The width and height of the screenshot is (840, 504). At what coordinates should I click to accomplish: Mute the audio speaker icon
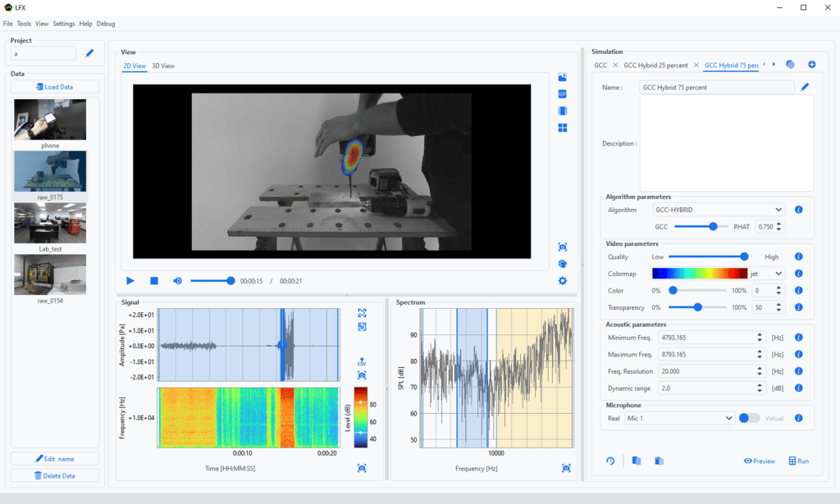[x=177, y=281]
